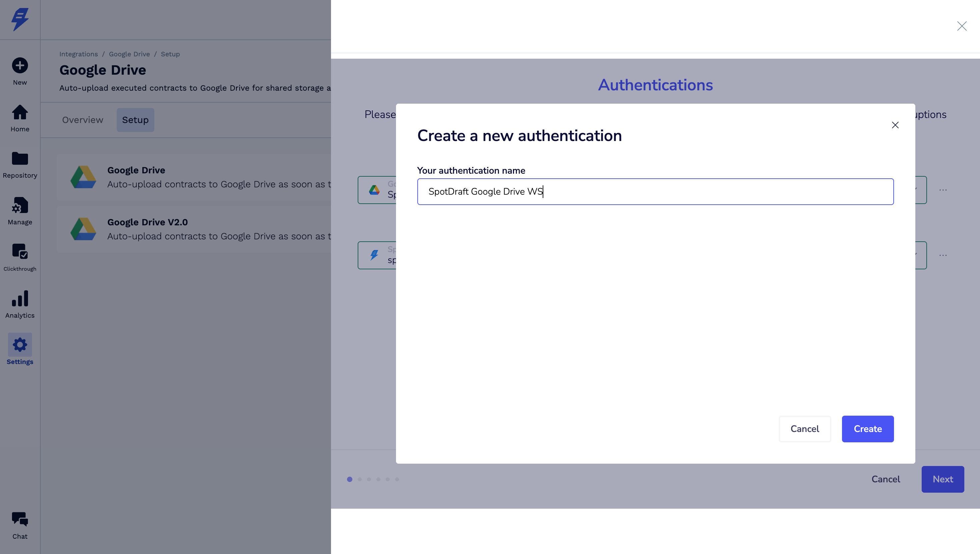
Task: Open the Manage section
Action: coord(20,205)
